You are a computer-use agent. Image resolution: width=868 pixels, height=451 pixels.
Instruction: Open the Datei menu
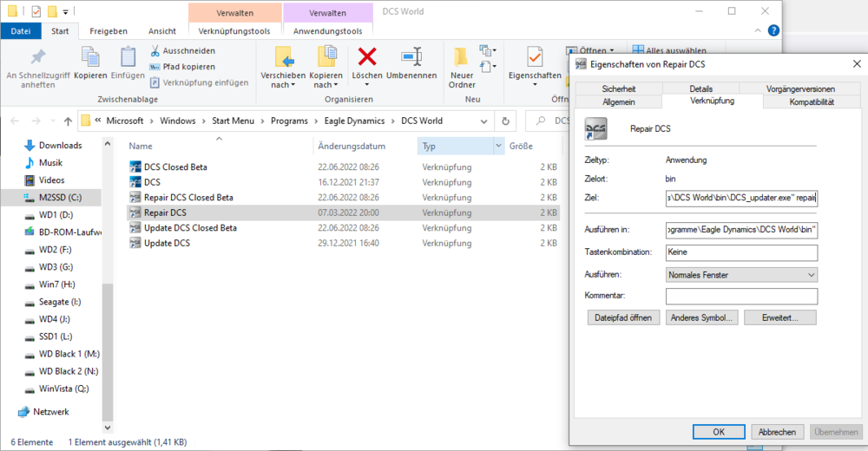point(21,31)
